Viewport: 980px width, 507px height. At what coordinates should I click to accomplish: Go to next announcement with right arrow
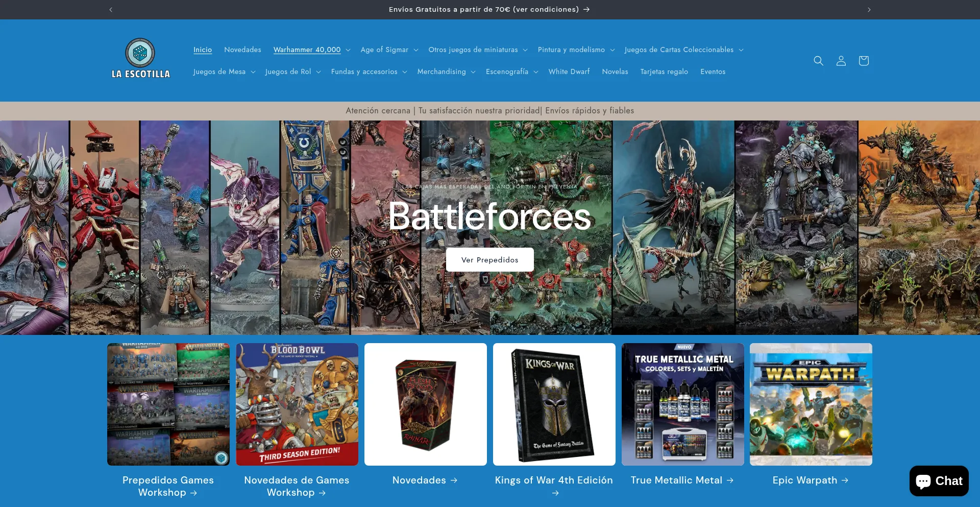tap(869, 10)
